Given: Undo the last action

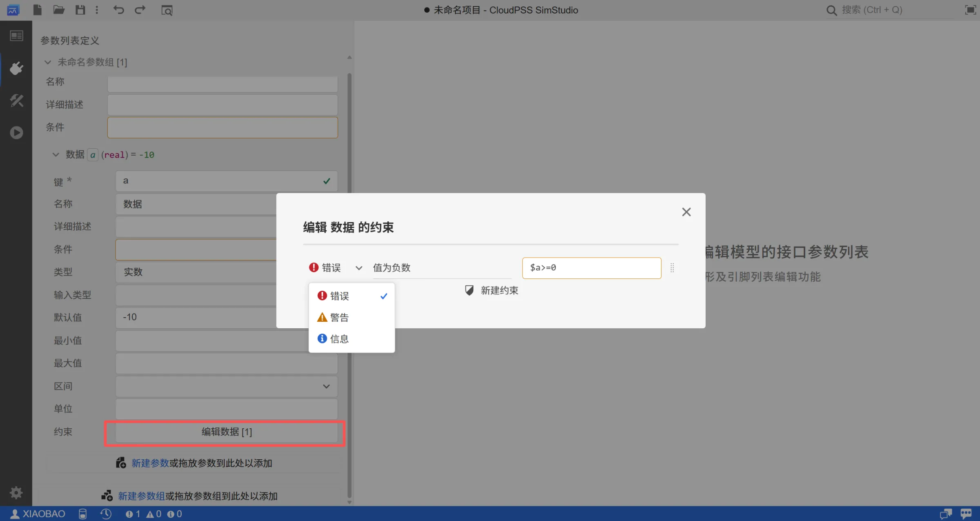Looking at the screenshot, I should click(x=118, y=10).
